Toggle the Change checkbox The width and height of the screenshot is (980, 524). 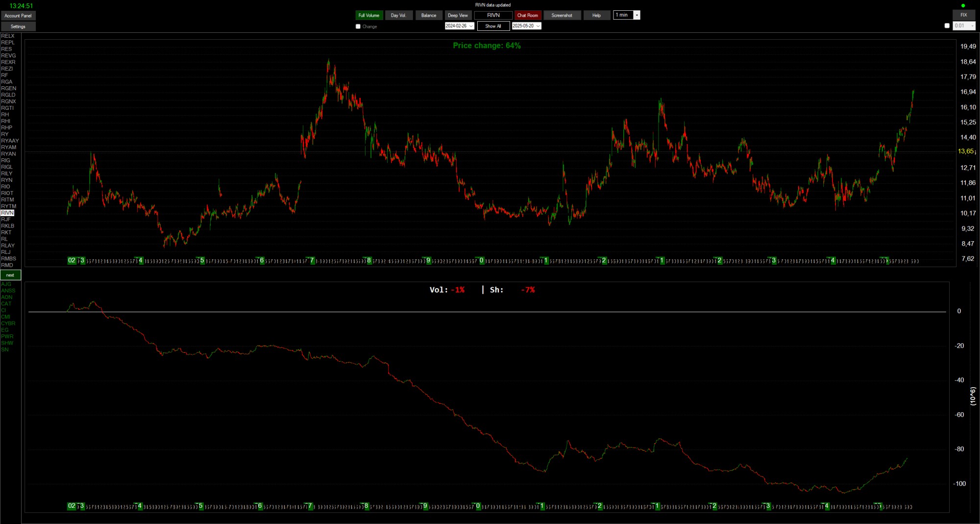click(x=358, y=26)
